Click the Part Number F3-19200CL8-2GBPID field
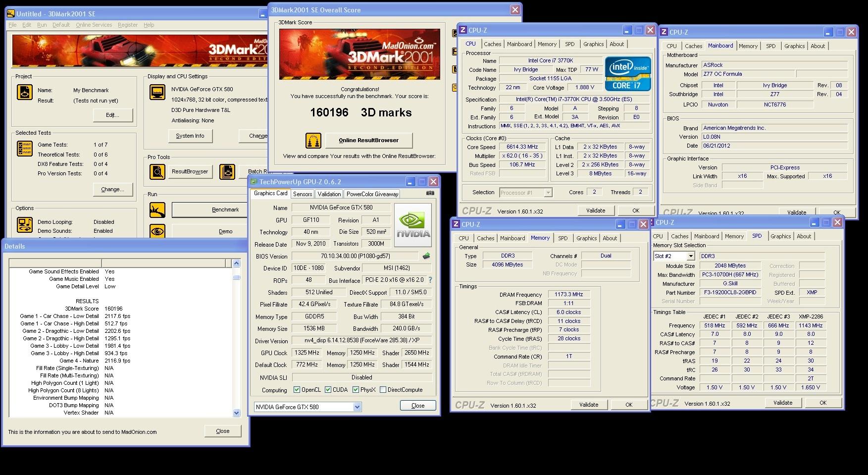868x475 pixels. (730, 292)
